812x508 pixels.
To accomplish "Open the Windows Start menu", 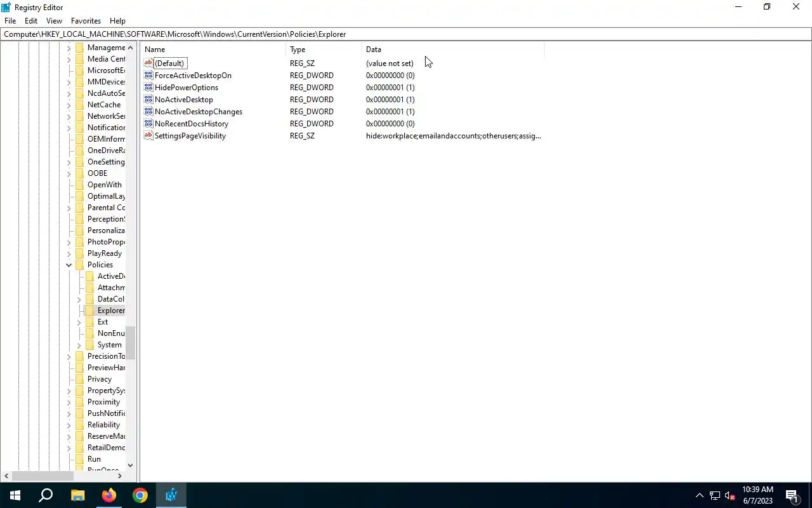I will point(15,495).
